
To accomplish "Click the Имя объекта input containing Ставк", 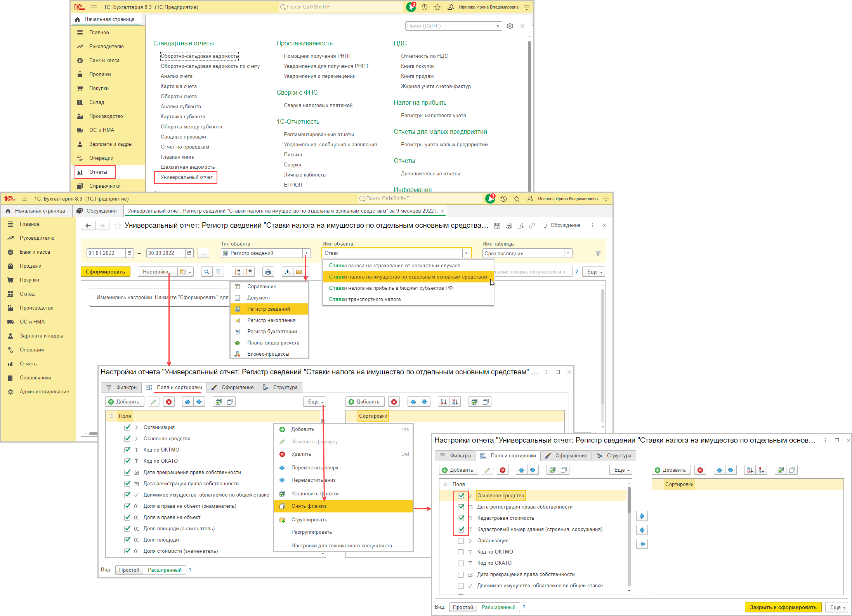I will pos(392,253).
